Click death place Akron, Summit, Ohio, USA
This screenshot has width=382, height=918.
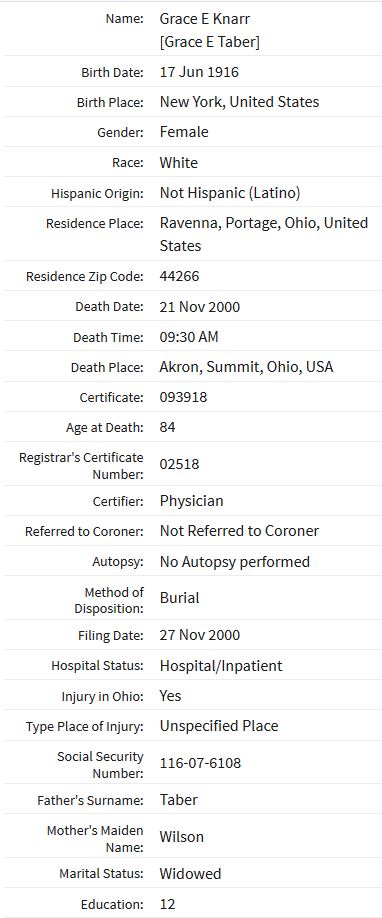pos(246,367)
